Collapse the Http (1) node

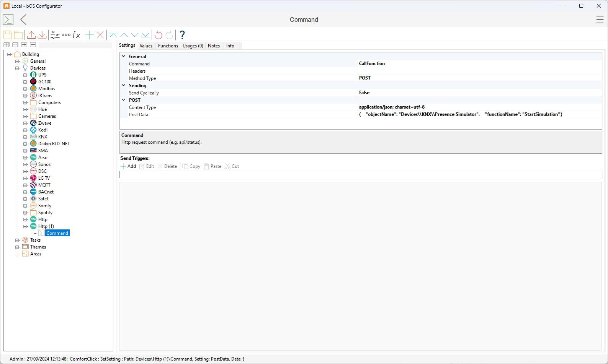(25, 226)
